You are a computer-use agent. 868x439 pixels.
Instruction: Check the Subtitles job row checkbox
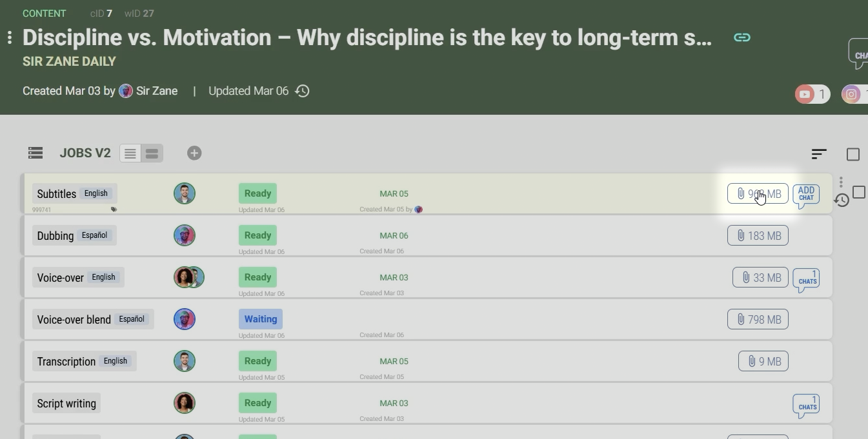(x=859, y=192)
